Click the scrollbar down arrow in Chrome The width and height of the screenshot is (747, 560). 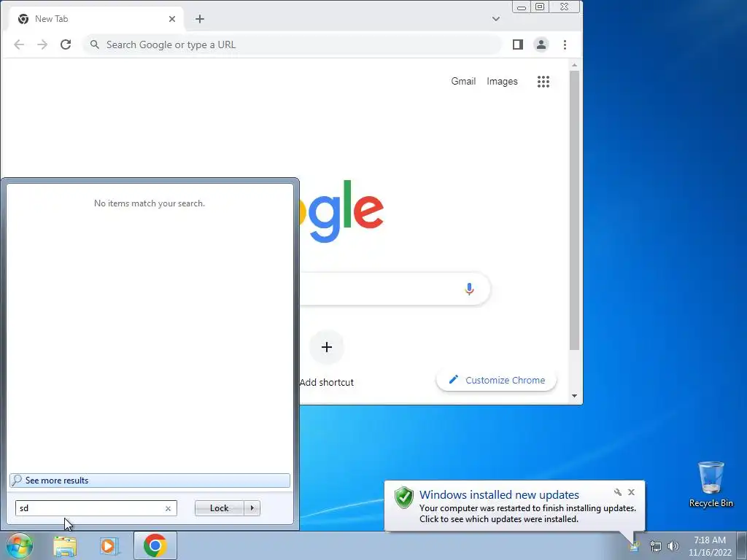575,396
